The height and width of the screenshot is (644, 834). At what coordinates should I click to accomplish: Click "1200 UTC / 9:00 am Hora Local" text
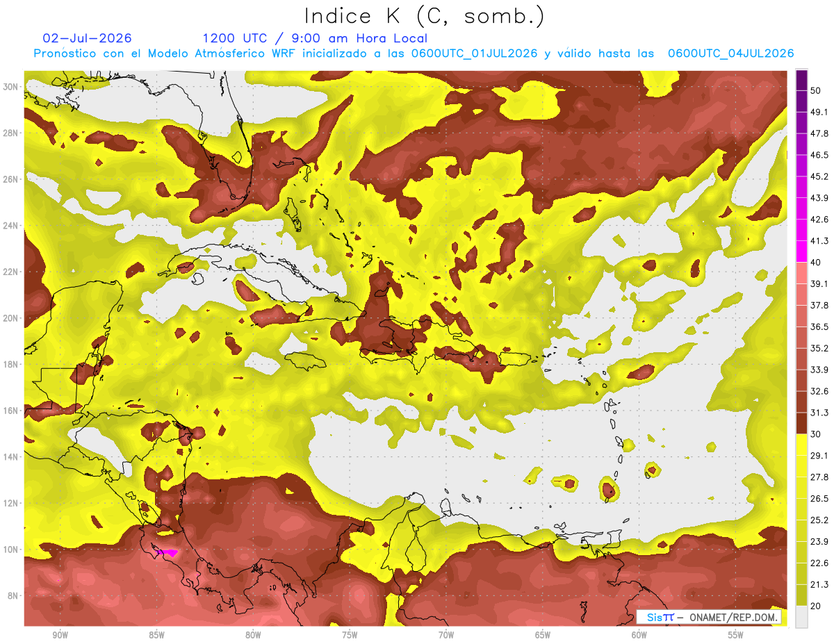[x=315, y=38]
